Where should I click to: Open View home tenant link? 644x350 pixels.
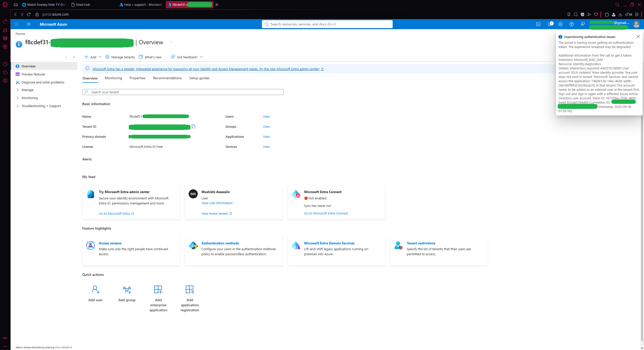tap(217, 213)
